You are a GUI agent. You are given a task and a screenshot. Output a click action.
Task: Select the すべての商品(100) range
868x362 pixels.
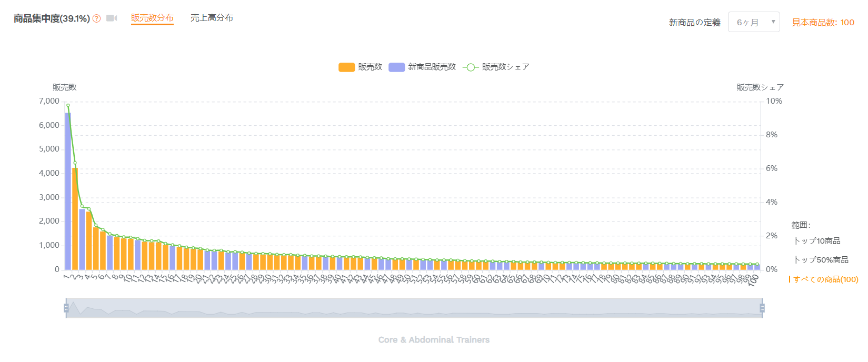pyautogui.click(x=825, y=279)
